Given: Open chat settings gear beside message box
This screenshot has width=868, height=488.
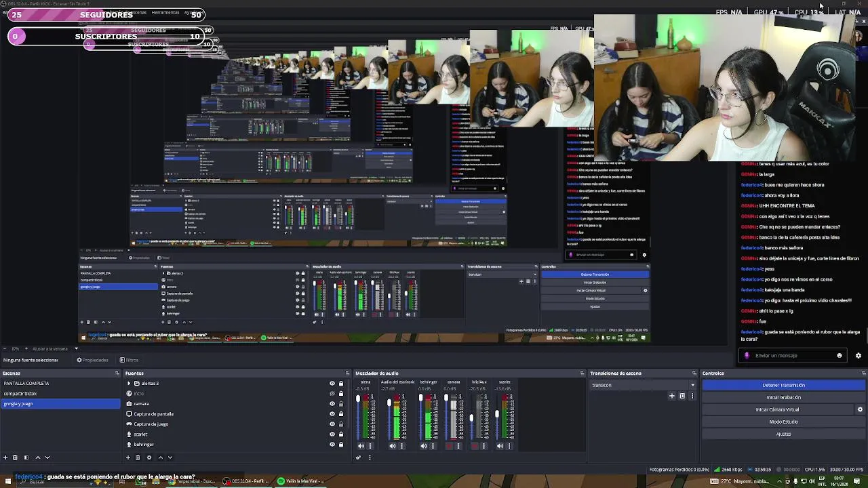Looking at the screenshot, I should pos(859,356).
